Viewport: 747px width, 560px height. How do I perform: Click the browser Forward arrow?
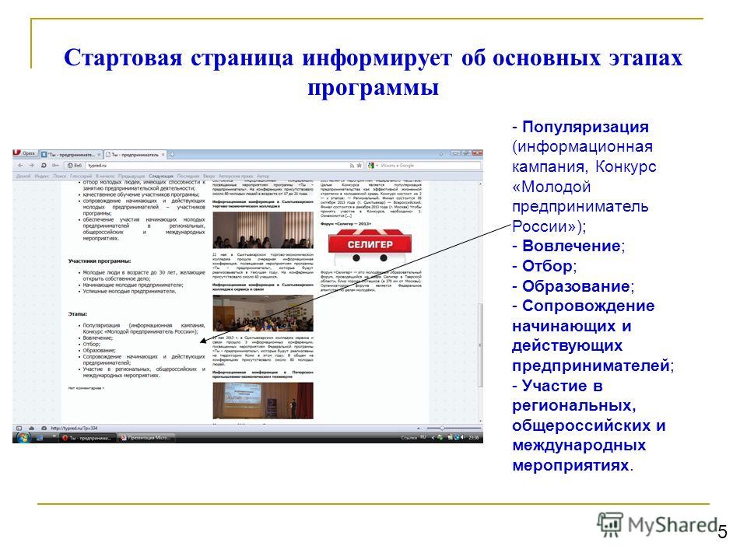[31, 166]
